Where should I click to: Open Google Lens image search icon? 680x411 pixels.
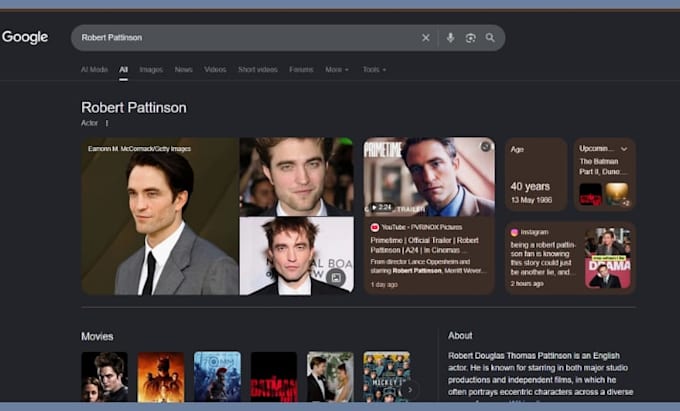click(x=471, y=38)
